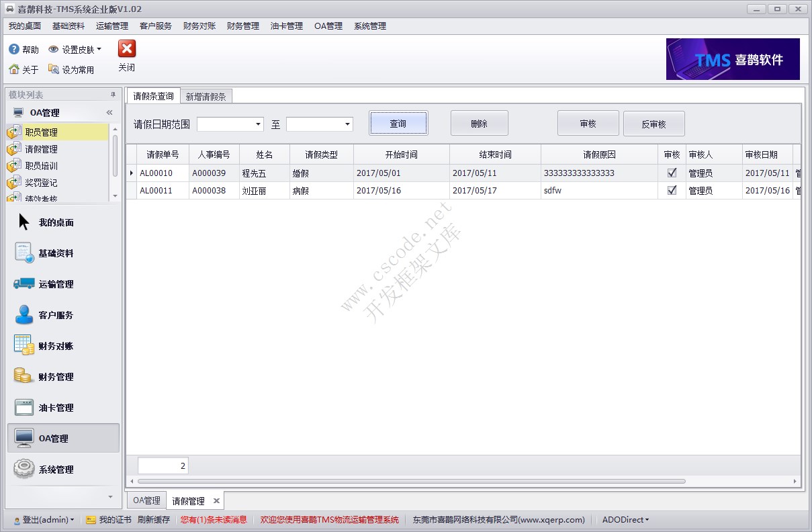Open 客户服务 person icon in sidebar
Image resolution: width=812 pixels, height=532 pixels.
(24, 314)
